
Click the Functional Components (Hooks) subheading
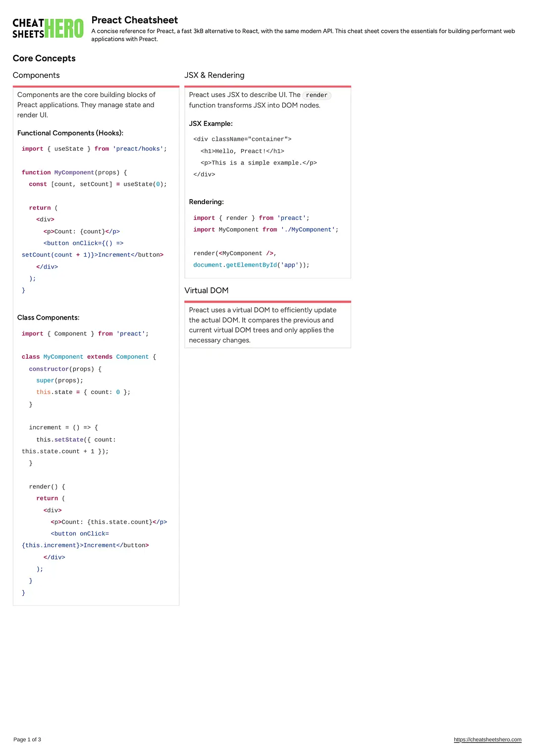tap(70, 133)
